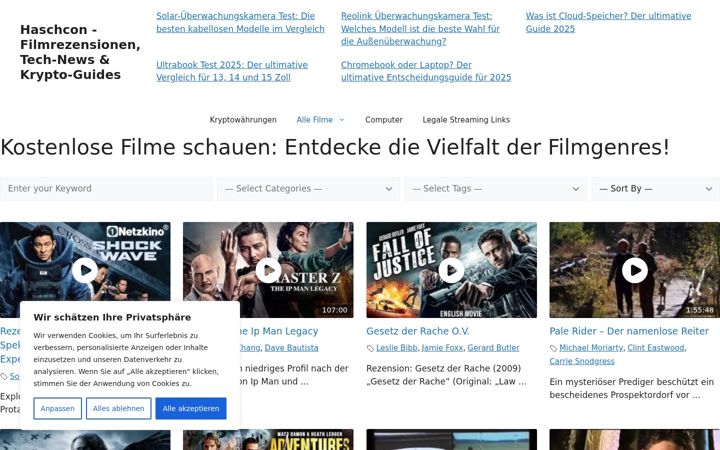Screen dimensions: 720x450
Task: Click into the Enter your Keyword field
Action: pyautogui.click(x=106, y=189)
